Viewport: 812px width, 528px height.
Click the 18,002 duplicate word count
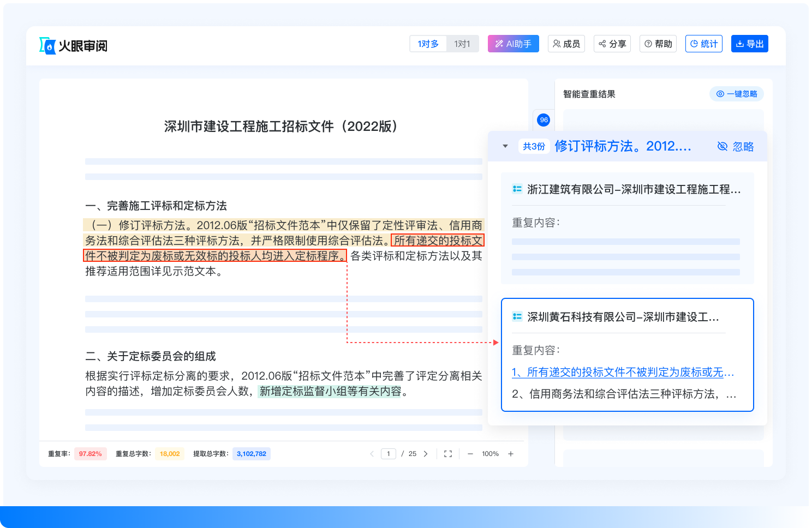tap(170, 454)
